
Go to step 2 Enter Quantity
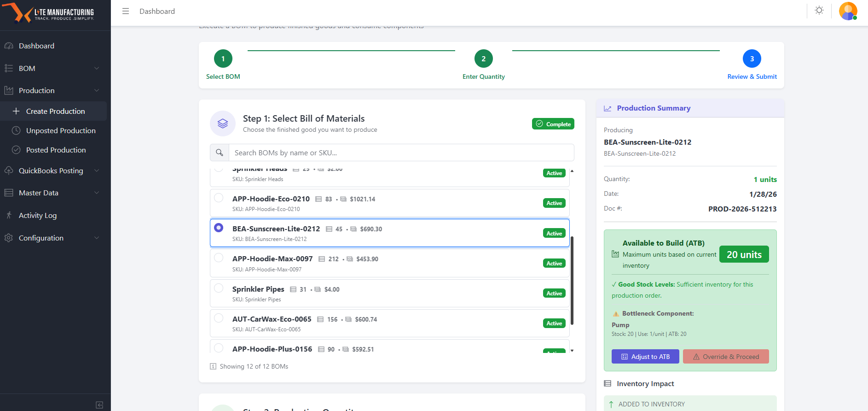tap(484, 59)
